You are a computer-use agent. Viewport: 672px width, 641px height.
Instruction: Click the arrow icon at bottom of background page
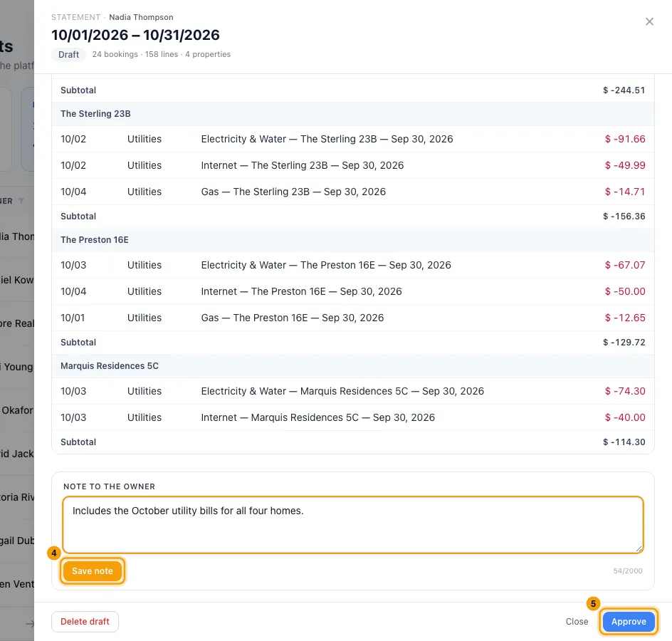30,624
